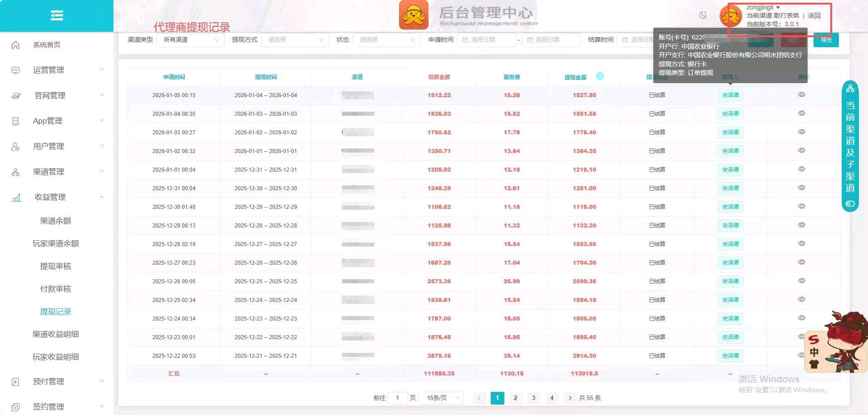Screen dimensions: 868x415
Task: Collapse the sidebar using the hamburger icon
Action: 57,15
